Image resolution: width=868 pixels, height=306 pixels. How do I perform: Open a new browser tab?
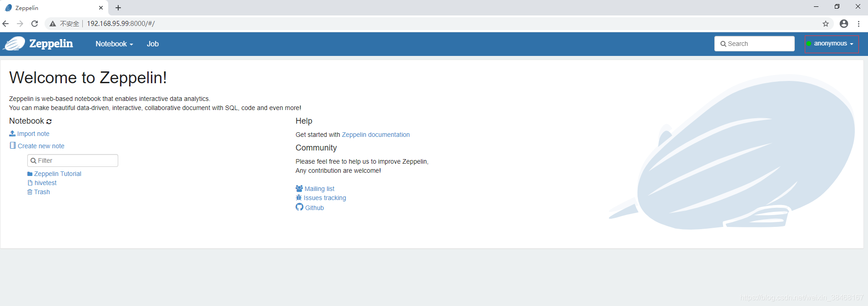click(x=118, y=8)
